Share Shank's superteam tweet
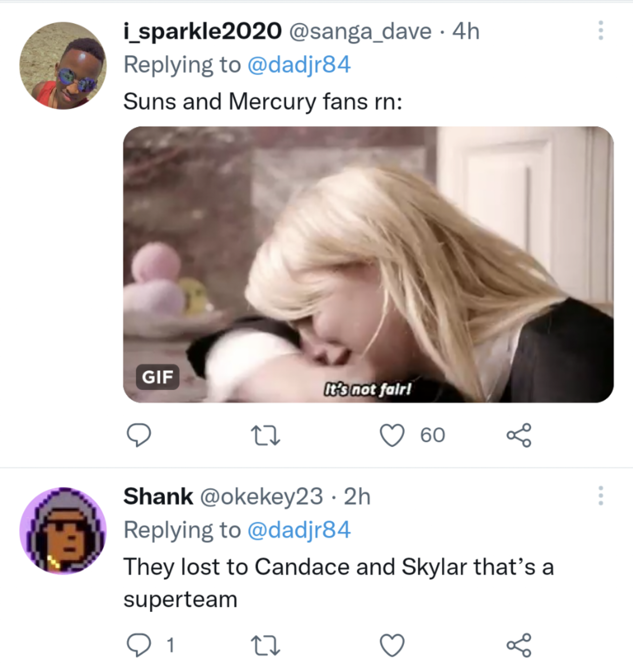Viewport: 633px width, 672px height. pos(519,645)
